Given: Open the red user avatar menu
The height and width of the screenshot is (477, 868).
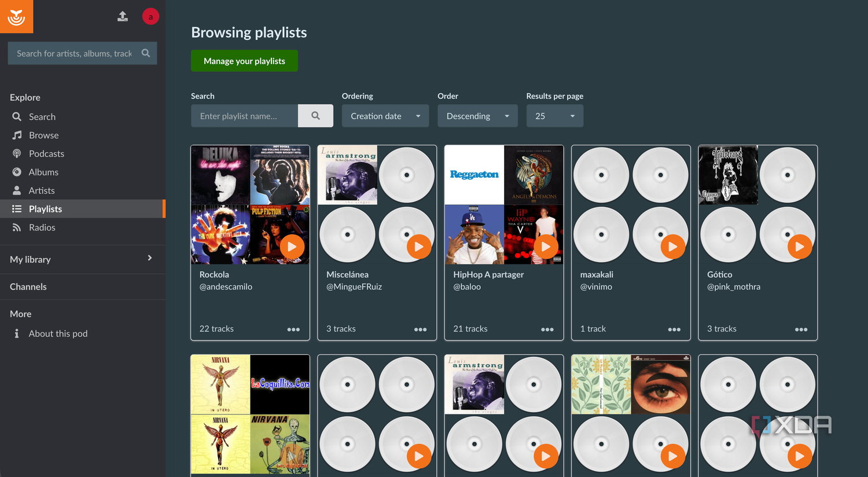Looking at the screenshot, I should point(150,16).
